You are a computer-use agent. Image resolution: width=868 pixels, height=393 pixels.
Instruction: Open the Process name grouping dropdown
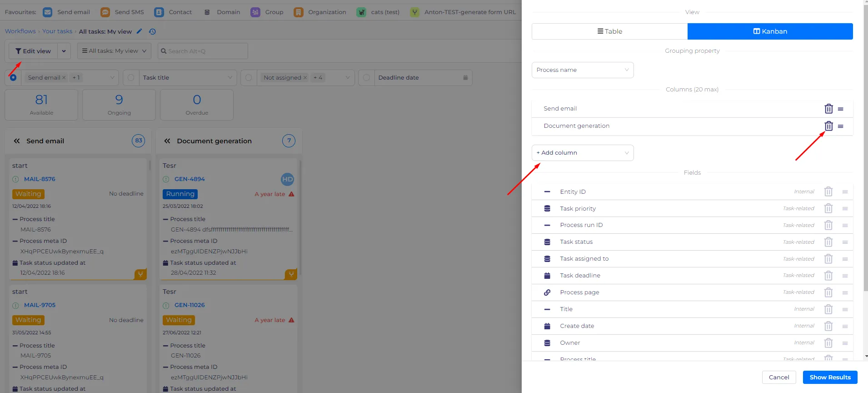(x=583, y=70)
